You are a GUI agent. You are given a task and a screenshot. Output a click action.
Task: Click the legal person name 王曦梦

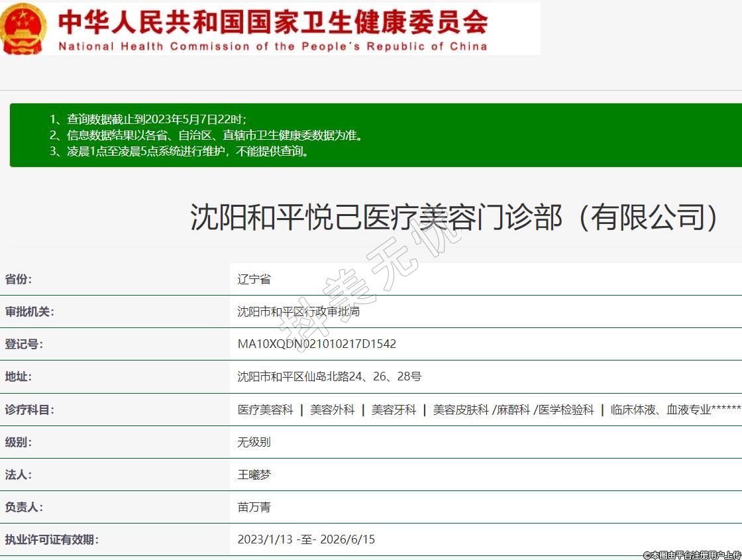pyautogui.click(x=254, y=475)
